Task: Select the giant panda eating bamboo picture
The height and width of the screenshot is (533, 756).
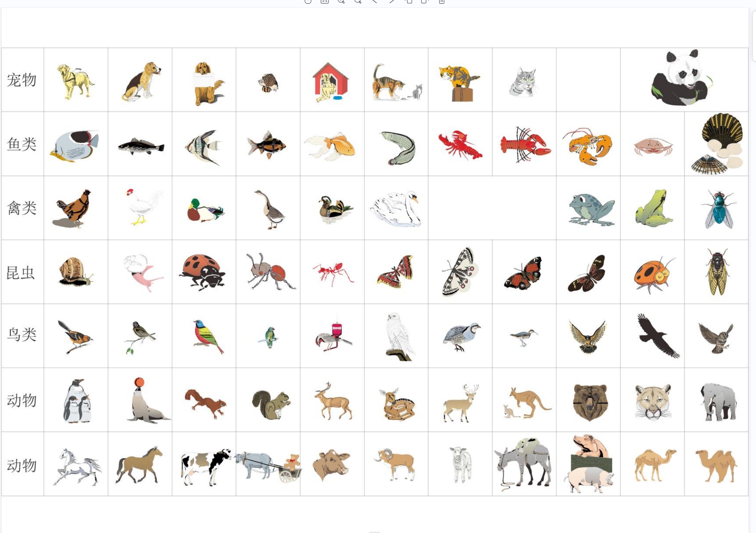Action: pyautogui.click(x=682, y=78)
